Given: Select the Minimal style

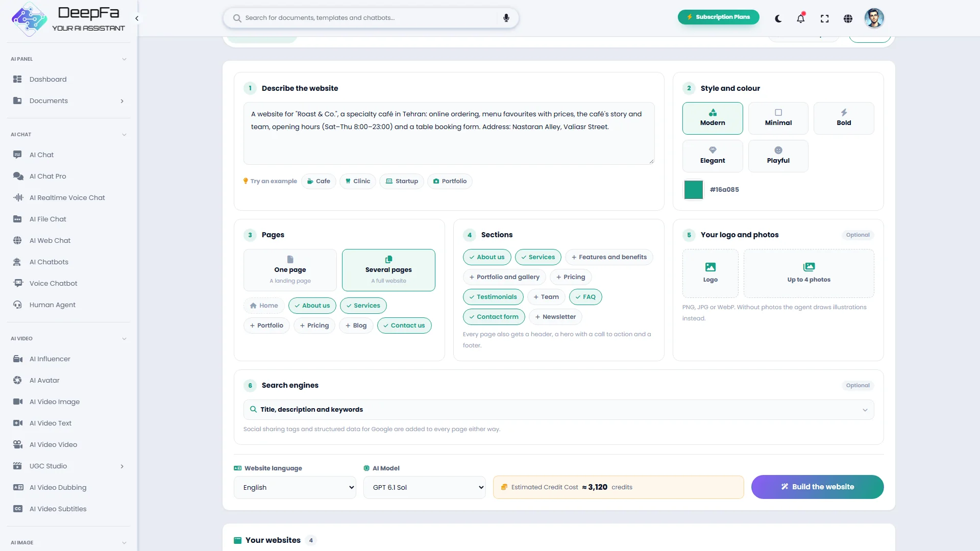Looking at the screenshot, I should [778, 118].
